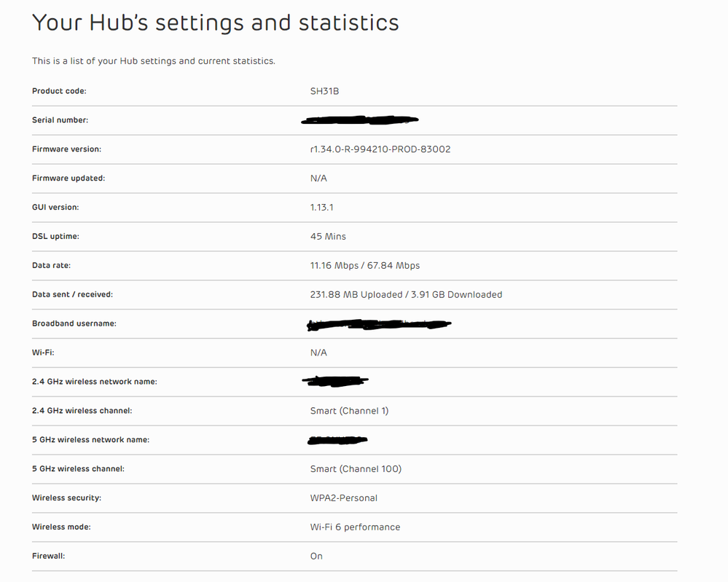Image resolution: width=728 pixels, height=582 pixels.
Task: Click the Firmware version value text
Action: point(380,149)
